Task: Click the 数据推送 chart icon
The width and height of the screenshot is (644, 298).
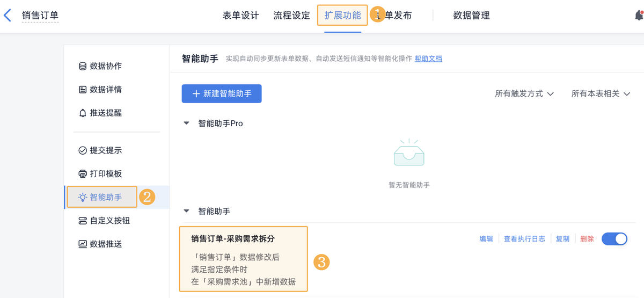Action: click(83, 244)
